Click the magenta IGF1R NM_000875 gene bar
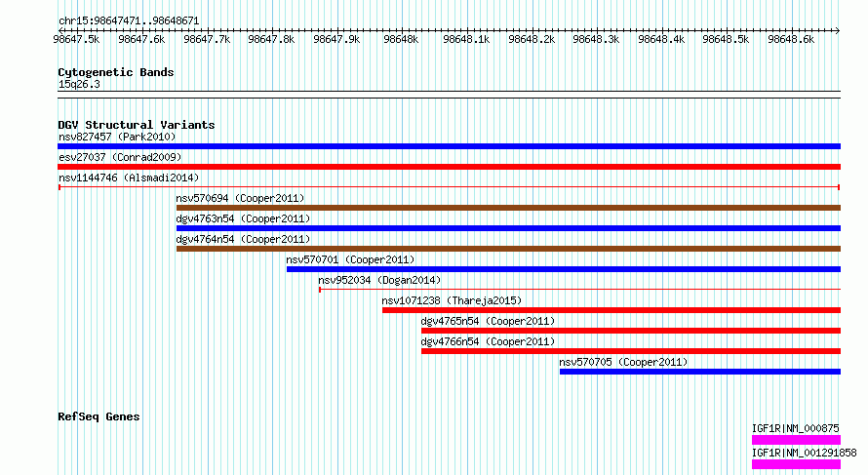This screenshot has height=475, width=868. pyautogui.click(x=796, y=440)
